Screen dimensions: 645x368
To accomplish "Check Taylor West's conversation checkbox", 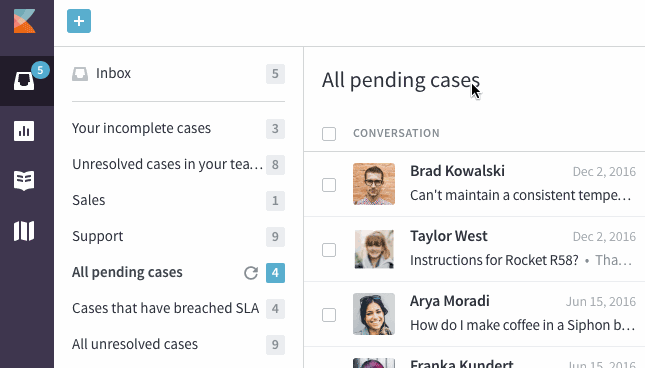I will click(329, 250).
